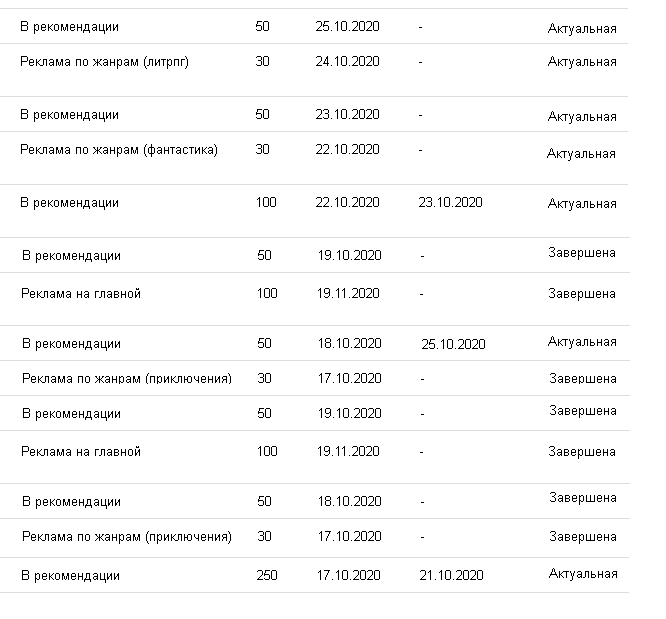This screenshot has height=619, width=666.
Task: Click "В рекомендации" in the 250 row
Action: [x=70, y=575]
